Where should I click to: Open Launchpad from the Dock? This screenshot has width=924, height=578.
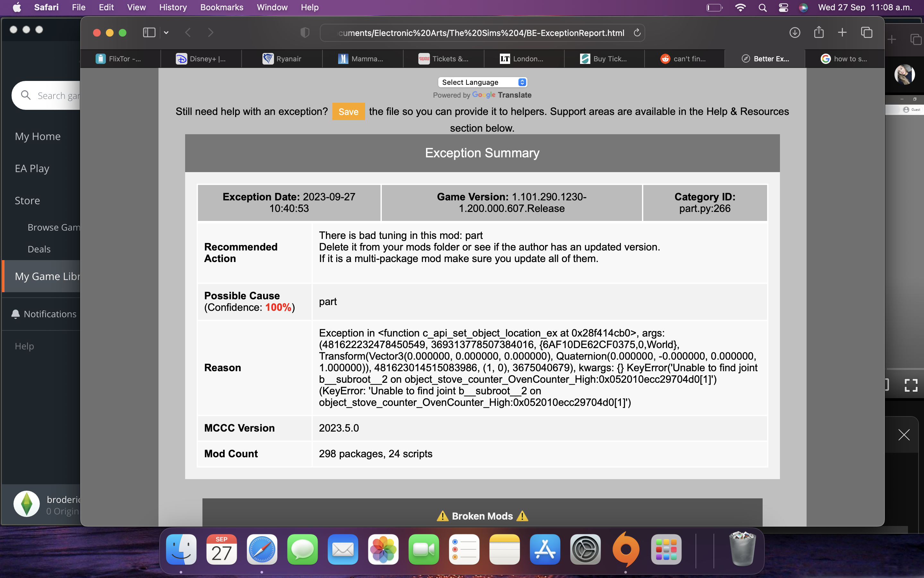click(x=666, y=549)
